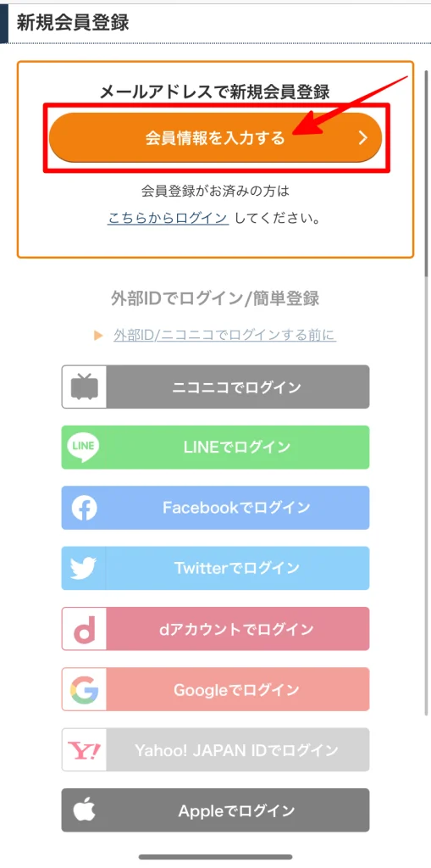
Task: Choose LINEでログイン button
Action: pyautogui.click(x=215, y=448)
